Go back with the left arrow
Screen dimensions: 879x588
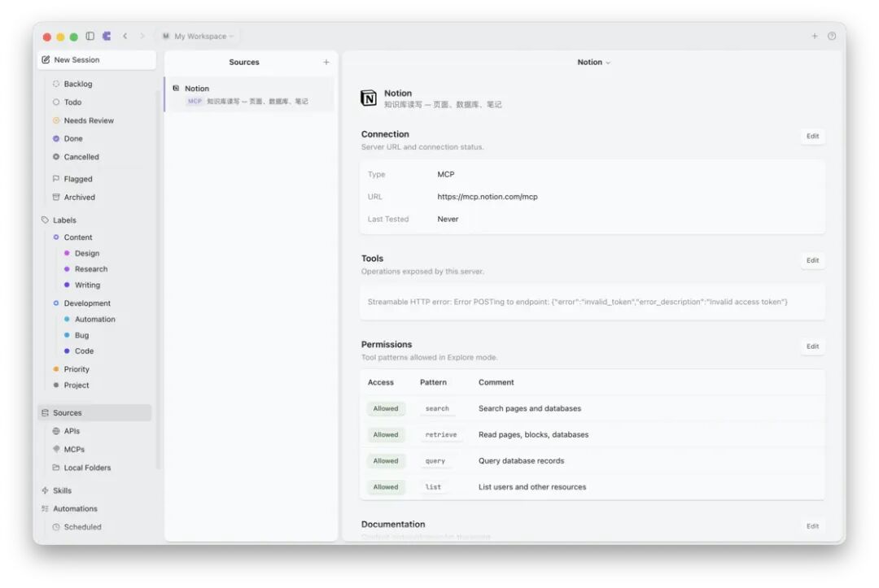[125, 36]
